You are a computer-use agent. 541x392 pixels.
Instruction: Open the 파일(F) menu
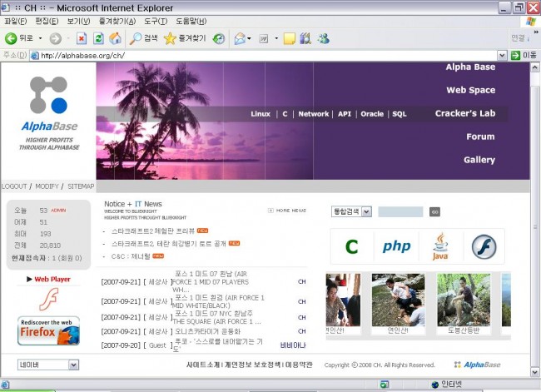coord(15,22)
